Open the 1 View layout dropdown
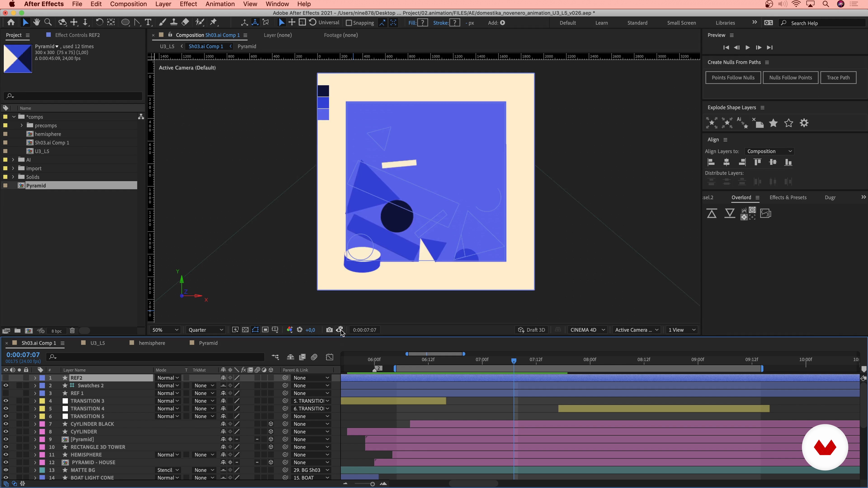 [682, 330]
